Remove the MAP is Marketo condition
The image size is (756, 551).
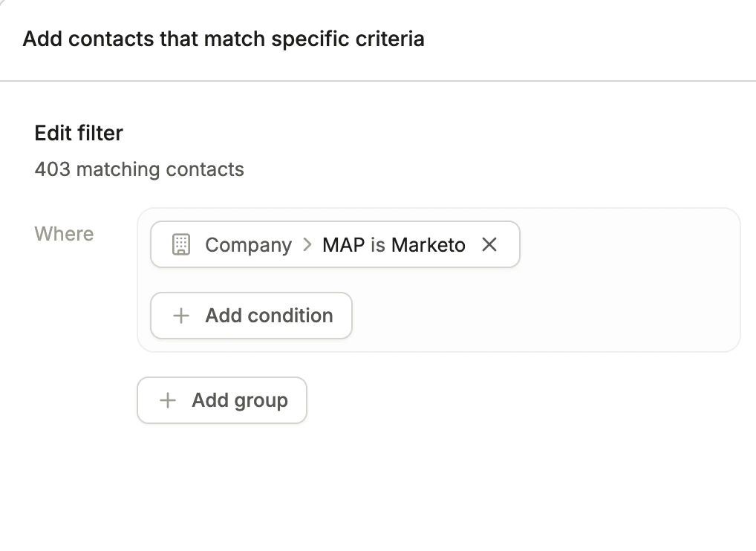[489, 244]
